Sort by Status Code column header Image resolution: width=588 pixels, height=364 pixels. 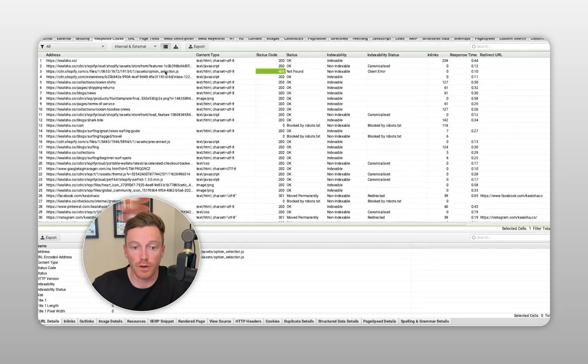coord(266,55)
